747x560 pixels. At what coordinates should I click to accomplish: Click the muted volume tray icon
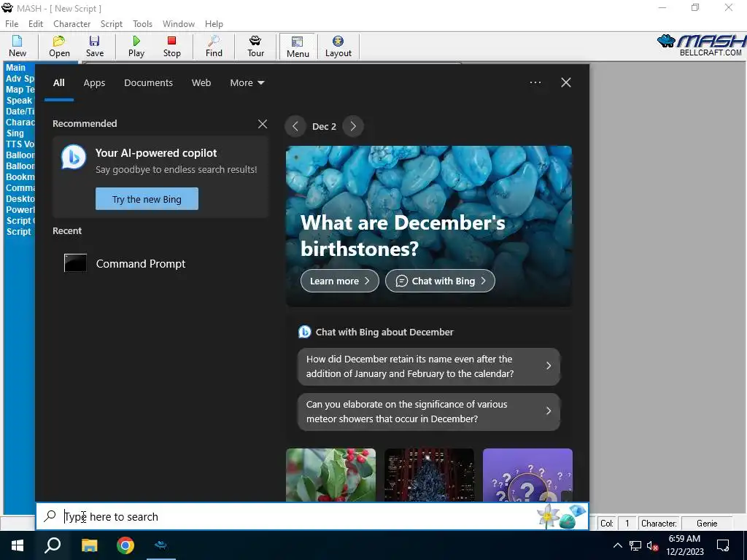click(x=652, y=546)
